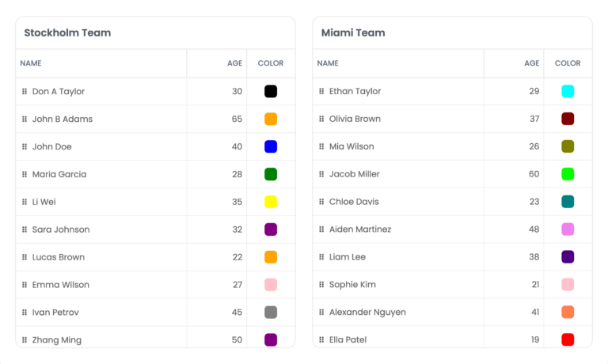Click John Doe's blue color swatch
Screen dimensions: 608x364
coord(271,146)
